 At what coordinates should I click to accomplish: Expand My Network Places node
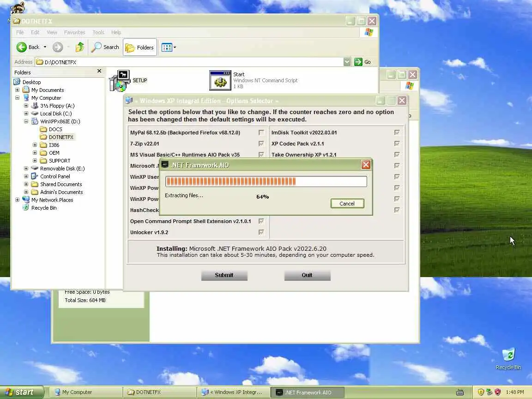(x=17, y=200)
